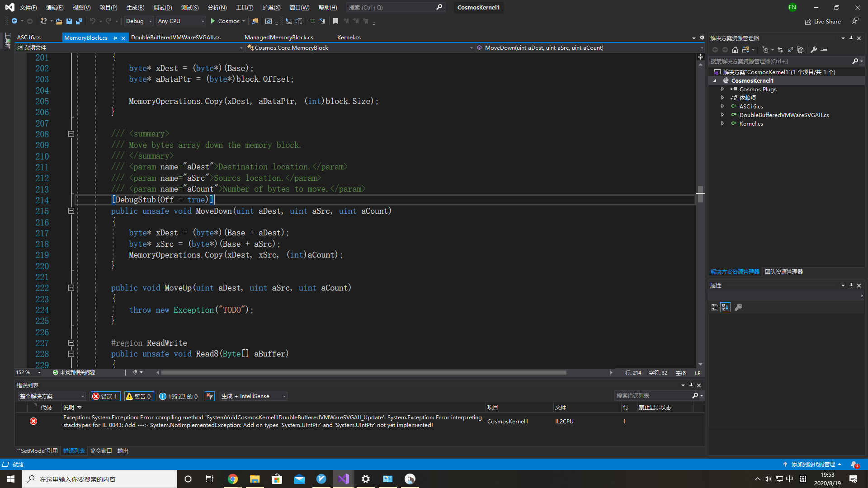
Task: Open the Debug configuration dropdown
Action: tap(138, 21)
